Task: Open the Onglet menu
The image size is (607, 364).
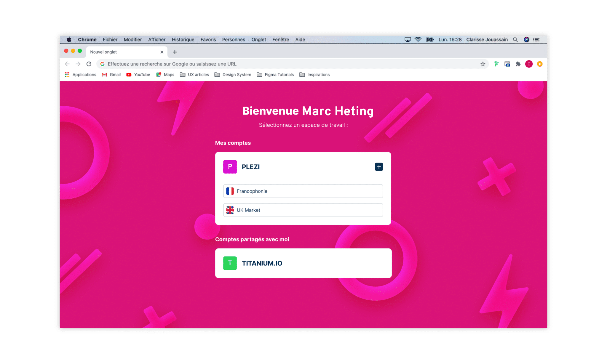Action: pyautogui.click(x=259, y=39)
